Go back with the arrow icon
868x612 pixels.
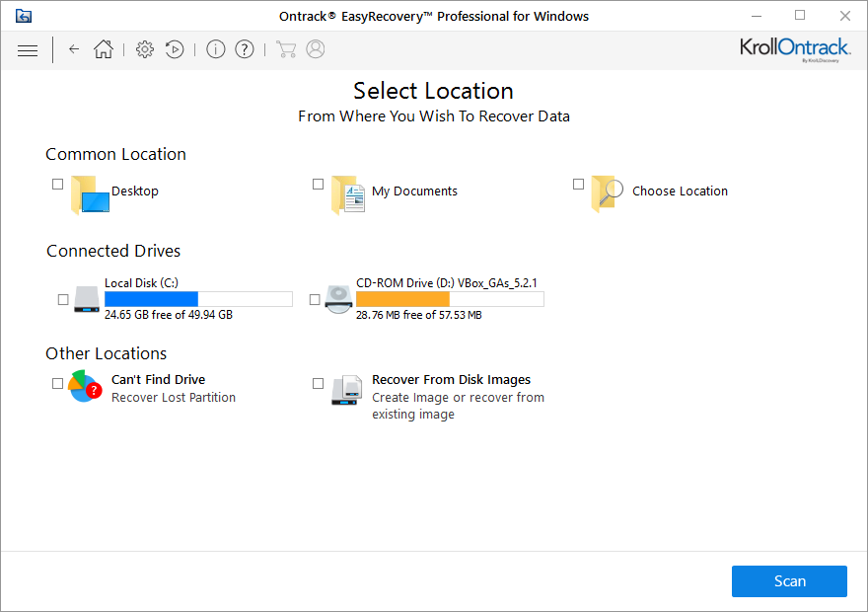pyautogui.click(x=74, y=49)
